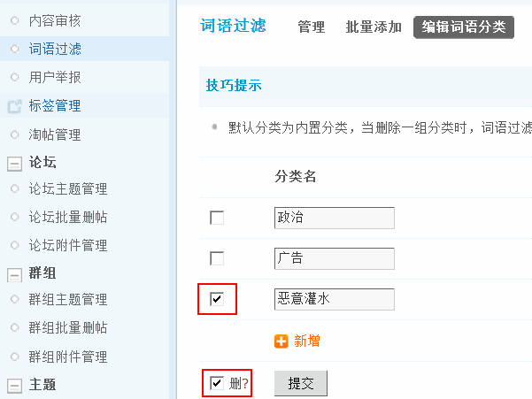Screen dimensions: 532x399
Task: Check the 广告 category checkbox
Action: coord(217,258)
